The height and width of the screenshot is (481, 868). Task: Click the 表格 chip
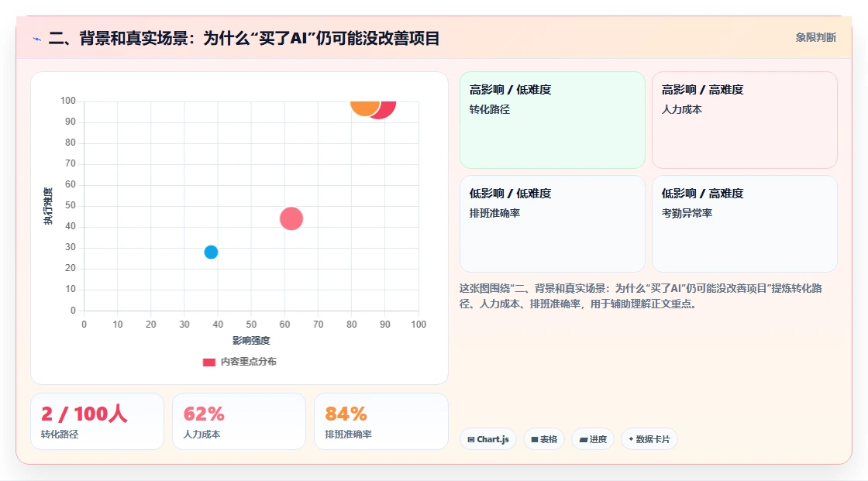click(x=544, y=439)
